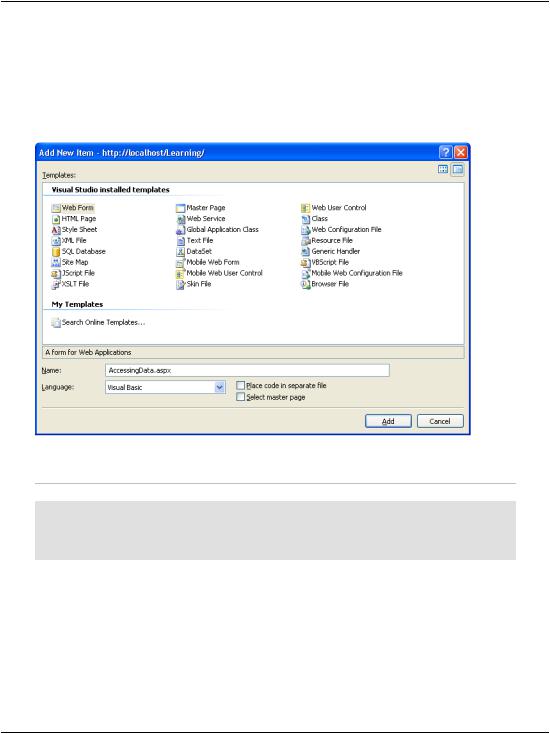
Task: Select the Skin File template icon
Action: click(181, 284)
